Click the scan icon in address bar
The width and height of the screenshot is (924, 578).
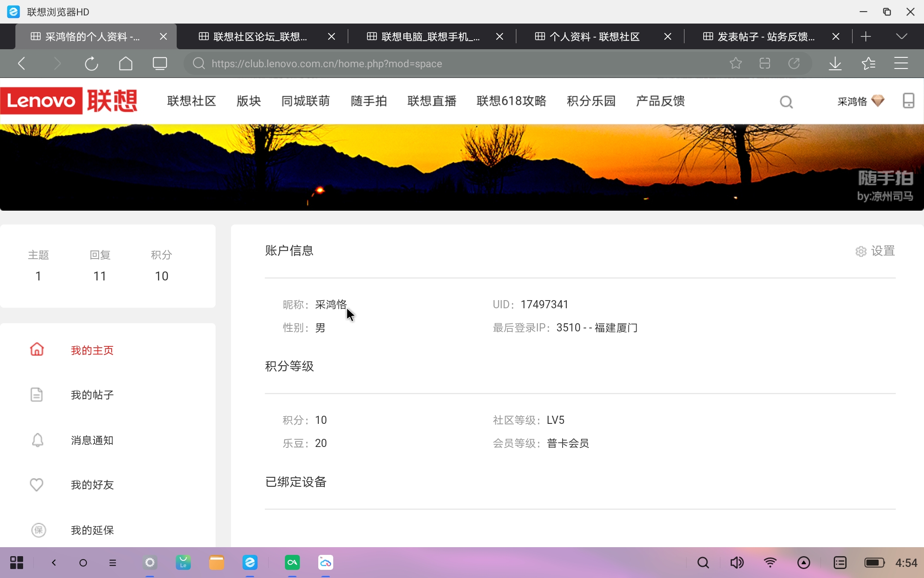[x=764, y=63]
